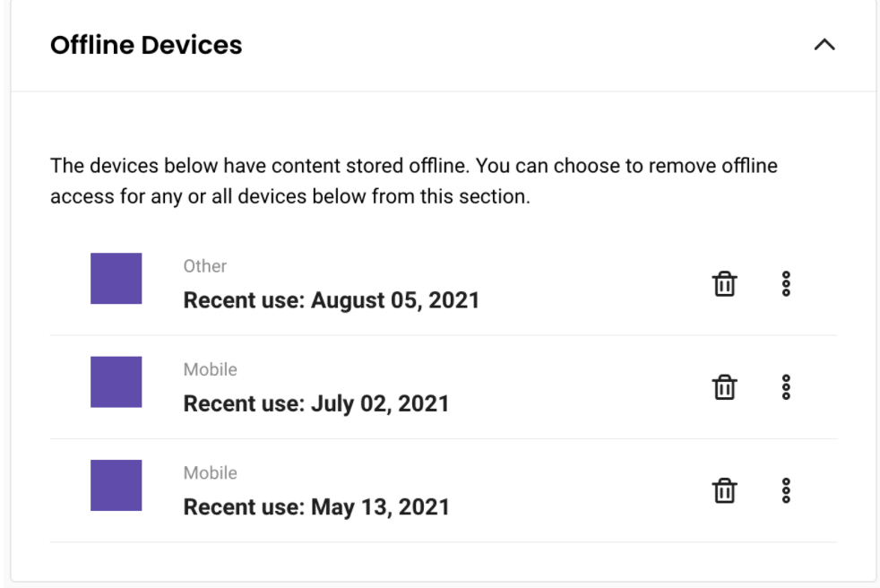The width and height of the screenshot is (880, 588).
Task: Click the Recent use May 13 2021 text
Action: 315,506
